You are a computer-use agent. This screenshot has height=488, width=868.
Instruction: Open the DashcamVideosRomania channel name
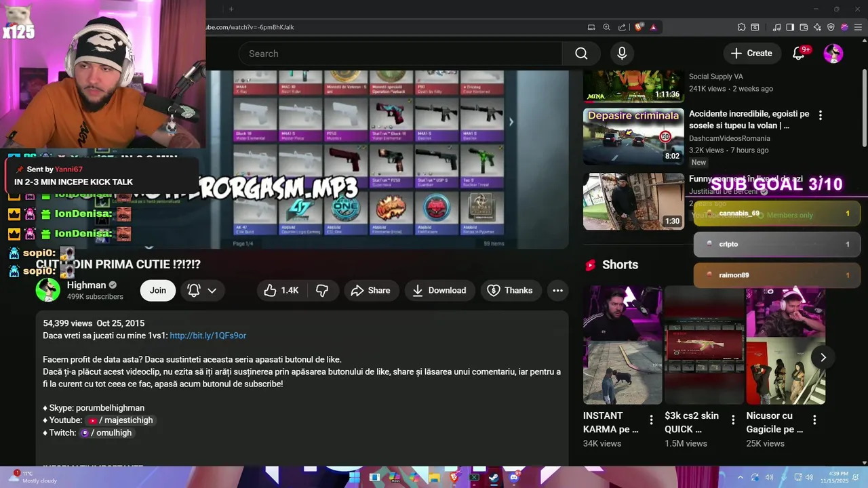point(729,138)
